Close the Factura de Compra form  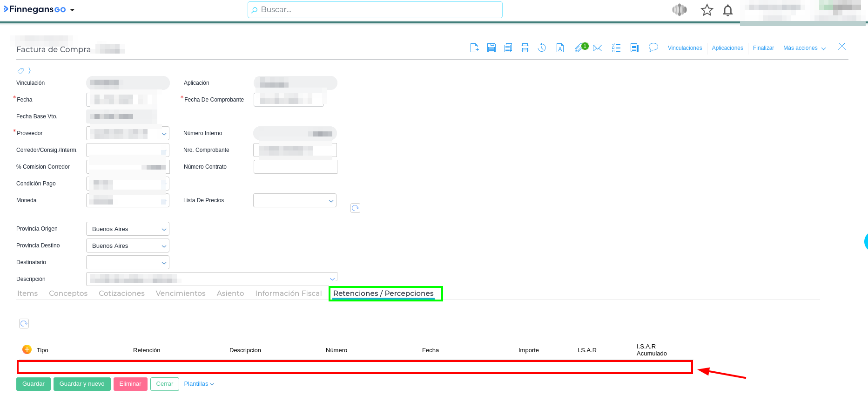(x=842, y=47)
